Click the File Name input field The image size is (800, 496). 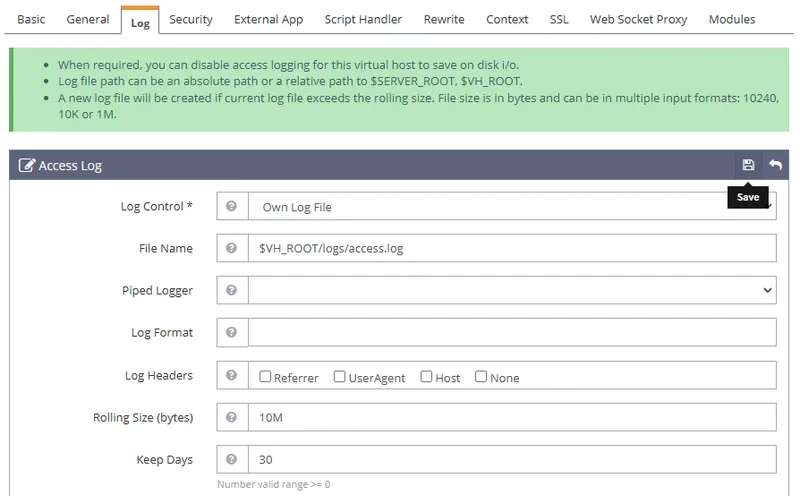coord(510,249)
